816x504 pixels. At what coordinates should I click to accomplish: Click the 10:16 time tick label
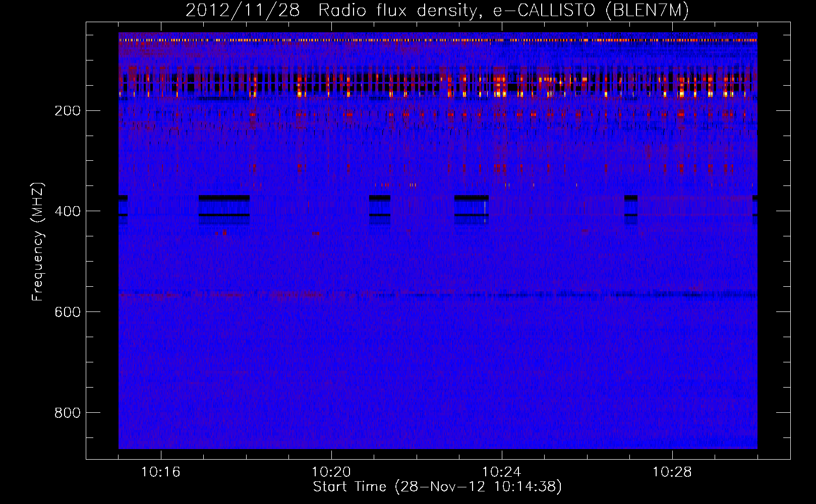[161, 472]
